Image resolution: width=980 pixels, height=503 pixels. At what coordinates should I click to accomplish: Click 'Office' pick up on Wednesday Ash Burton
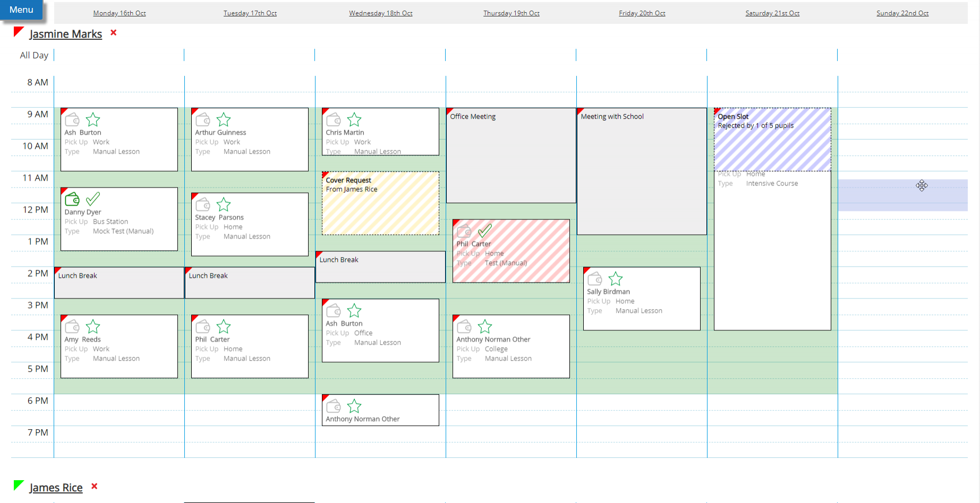click(363, 333)
